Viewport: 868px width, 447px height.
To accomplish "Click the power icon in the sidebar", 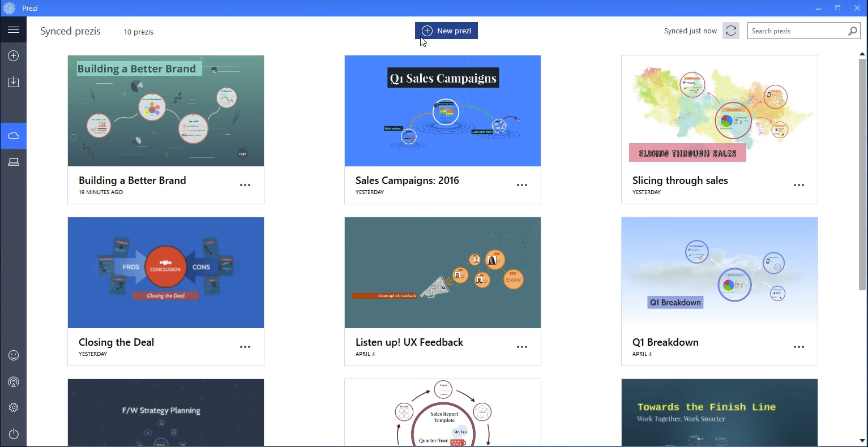I will tap(14, 434).
